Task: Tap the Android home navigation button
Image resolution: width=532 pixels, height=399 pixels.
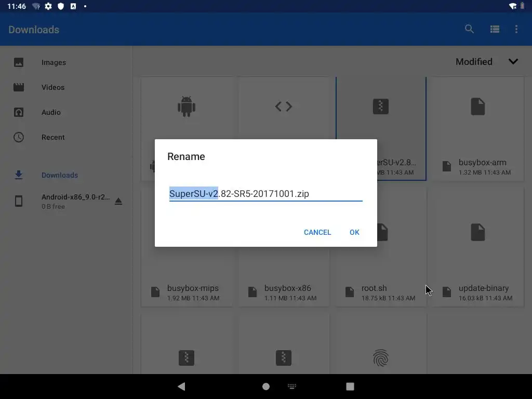Action: point(266,387)
